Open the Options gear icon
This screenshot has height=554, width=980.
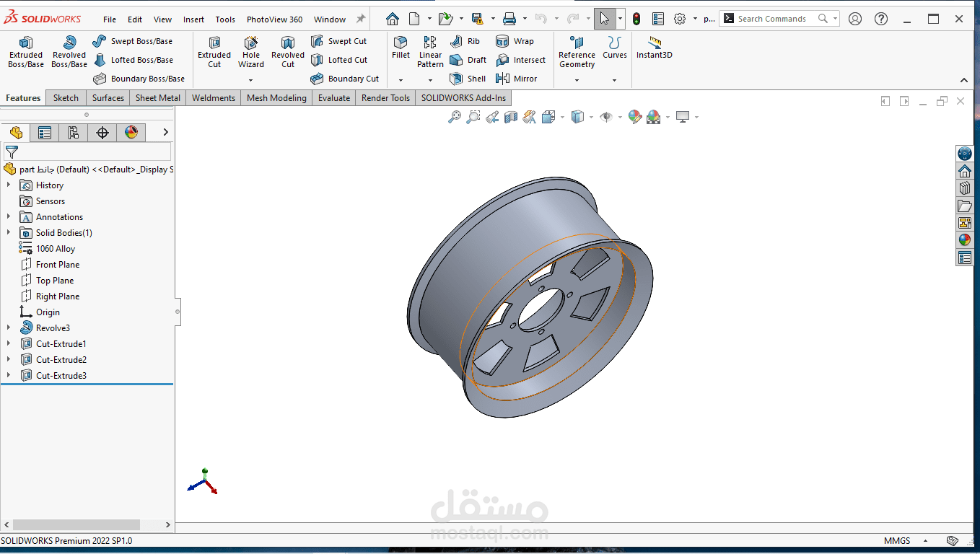[x=680, y=19]
